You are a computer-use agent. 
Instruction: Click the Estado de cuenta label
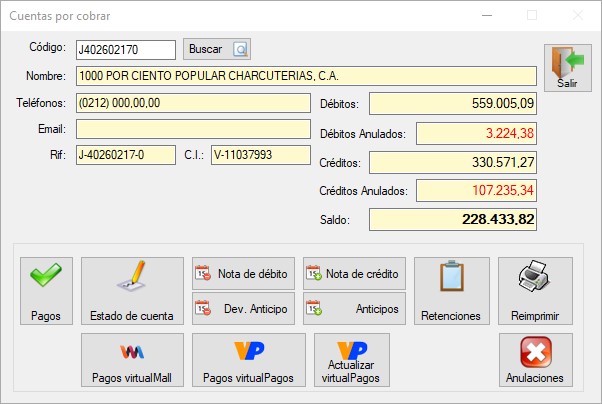click(132, 316)
